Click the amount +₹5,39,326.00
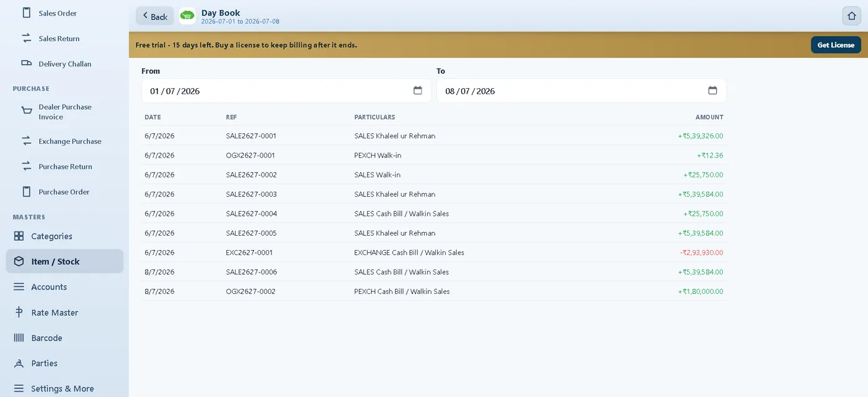This screenshot has width=868, height=397. click(x=701, y=136)
